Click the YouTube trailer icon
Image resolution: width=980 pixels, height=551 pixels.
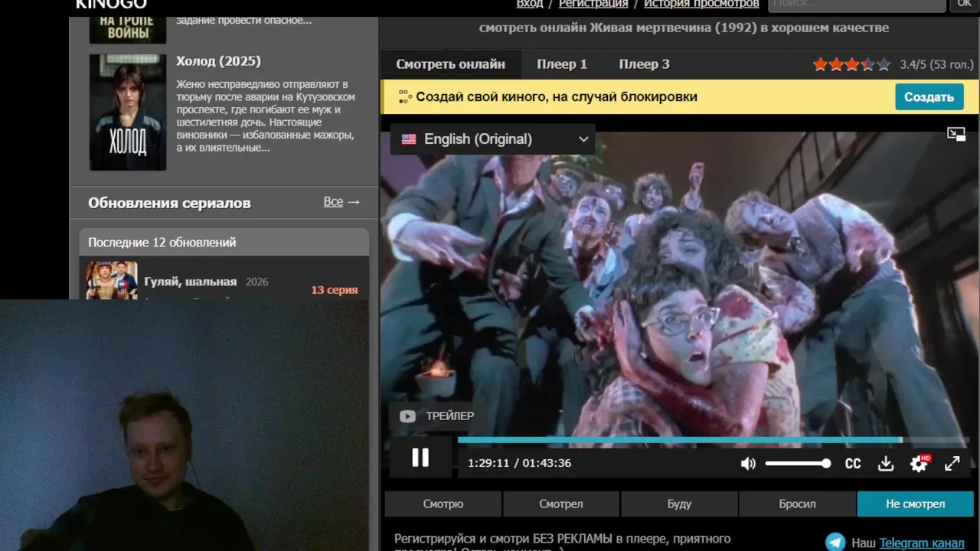407,416
